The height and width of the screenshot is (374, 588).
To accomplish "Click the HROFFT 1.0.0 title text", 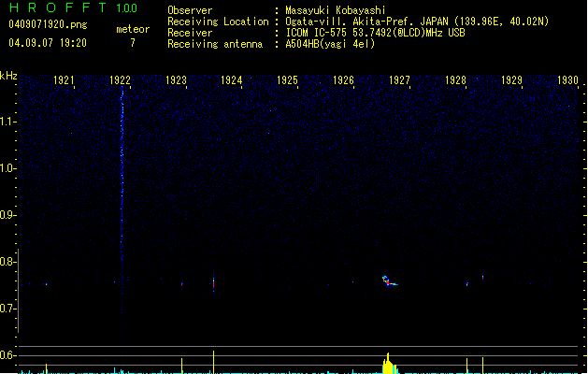I will coord(73,7).
